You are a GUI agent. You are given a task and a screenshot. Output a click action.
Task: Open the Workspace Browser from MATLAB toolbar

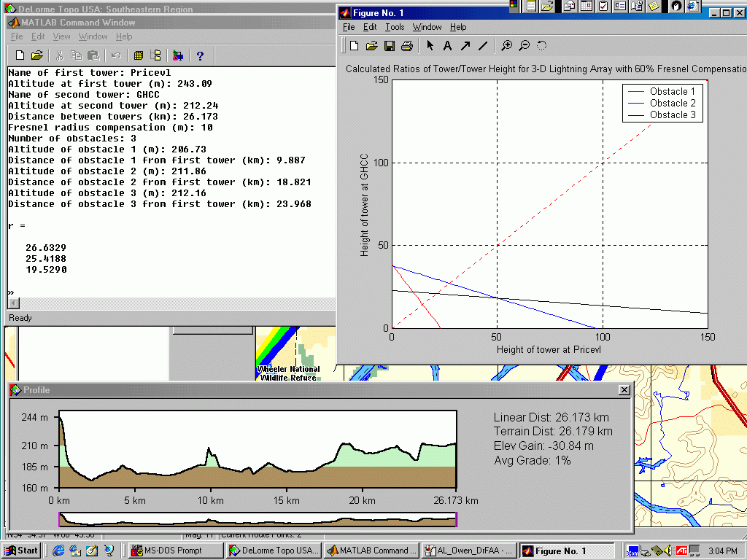point(138,55)
